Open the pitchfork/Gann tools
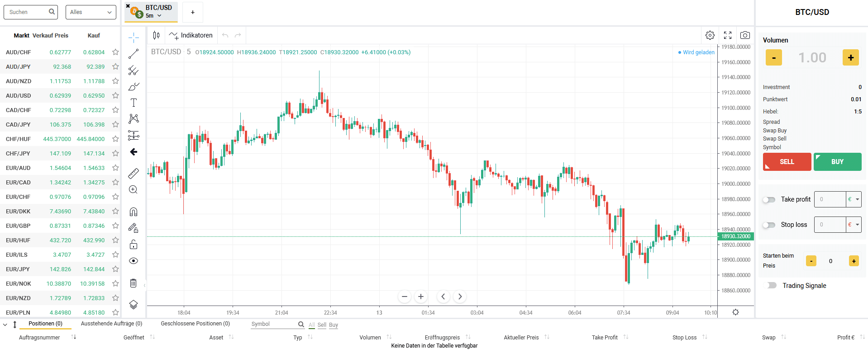Image resolution: width=868 pixels, height=353 pixels. click(134, 70)
